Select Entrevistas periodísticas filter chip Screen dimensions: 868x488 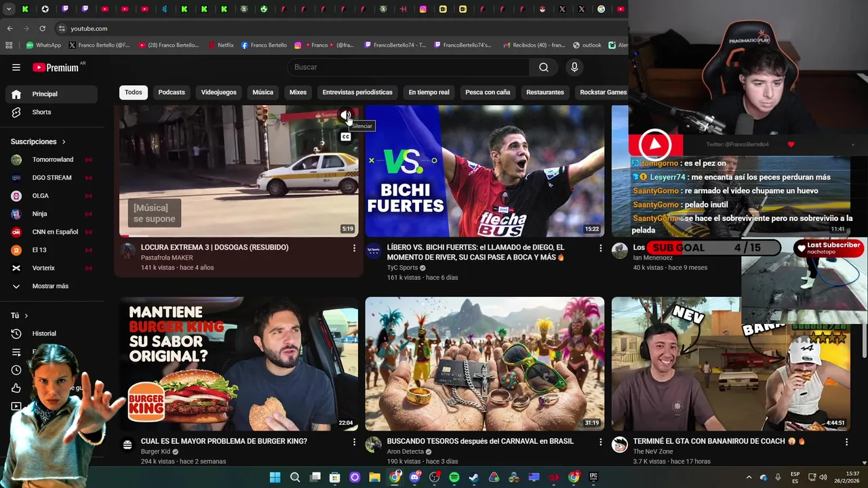click(x=357, y=92)
